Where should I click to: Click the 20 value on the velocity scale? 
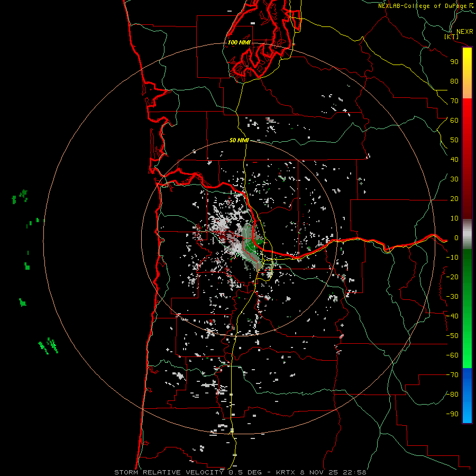click(454, 198)
